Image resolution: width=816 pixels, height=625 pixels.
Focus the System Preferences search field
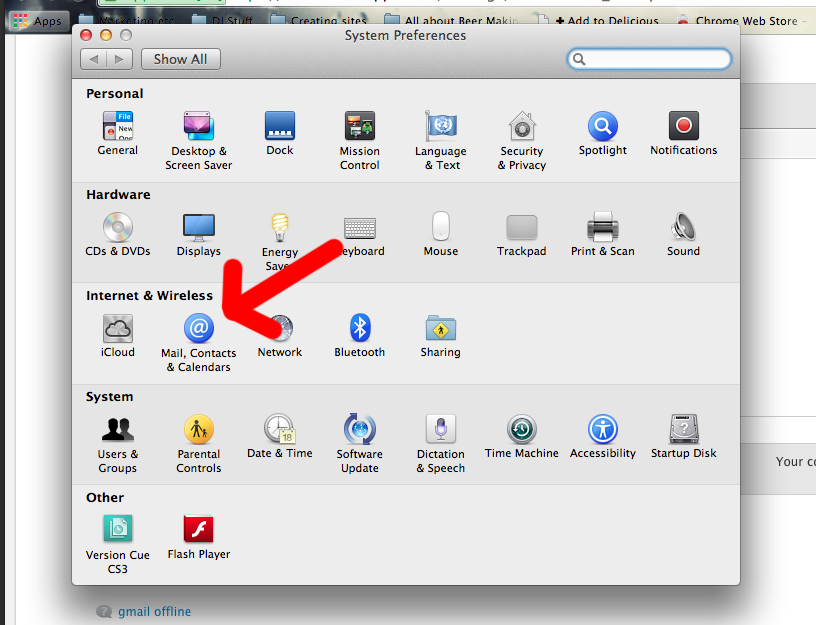[649, 59]
